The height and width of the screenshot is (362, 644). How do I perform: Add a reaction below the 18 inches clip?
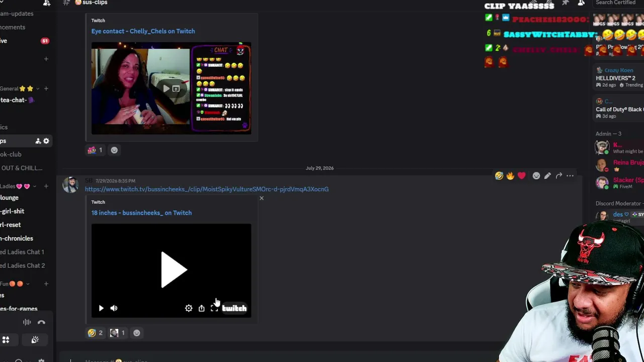pos(136,333)
